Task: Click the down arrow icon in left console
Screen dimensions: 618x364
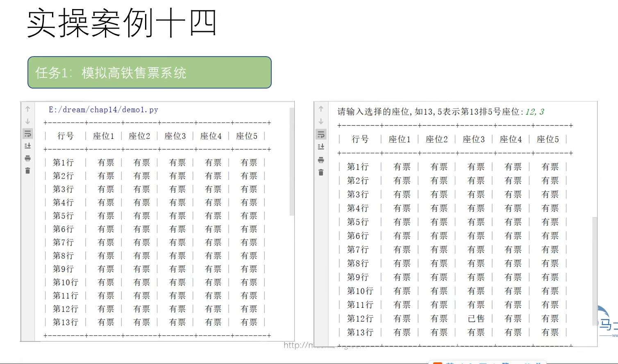Action: click(27, 121)
